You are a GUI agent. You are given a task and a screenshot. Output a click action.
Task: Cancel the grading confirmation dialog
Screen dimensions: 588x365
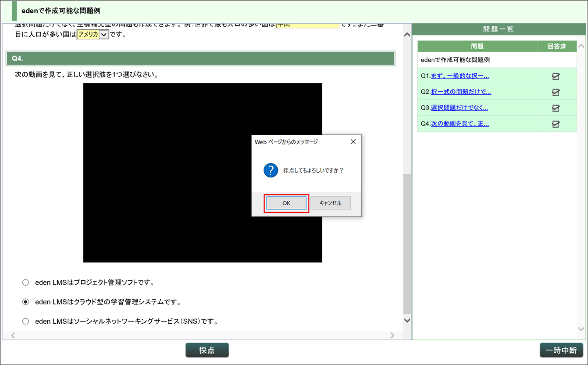click(x=331, y=203)
